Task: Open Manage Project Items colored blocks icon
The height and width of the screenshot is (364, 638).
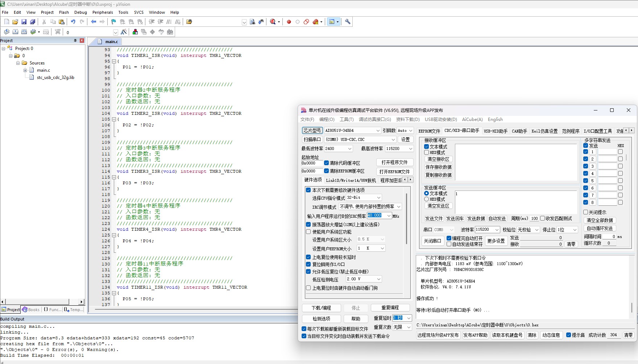Action: tap(135, 32)
